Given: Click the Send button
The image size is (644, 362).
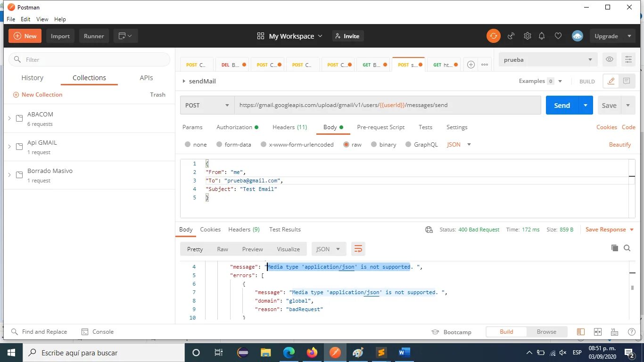Looking at the screenshot, I should coord(561,105).
